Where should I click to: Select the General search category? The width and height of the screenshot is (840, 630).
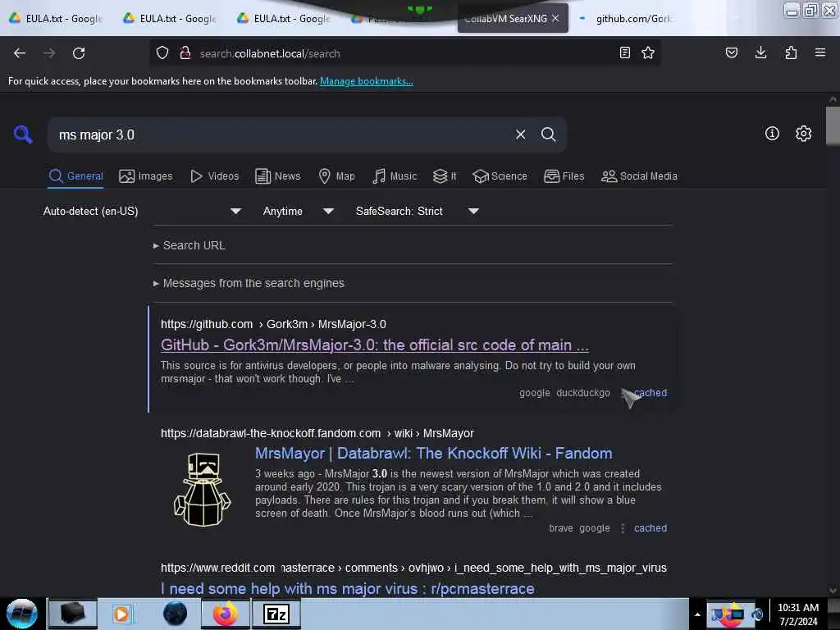tap(75, 176)
